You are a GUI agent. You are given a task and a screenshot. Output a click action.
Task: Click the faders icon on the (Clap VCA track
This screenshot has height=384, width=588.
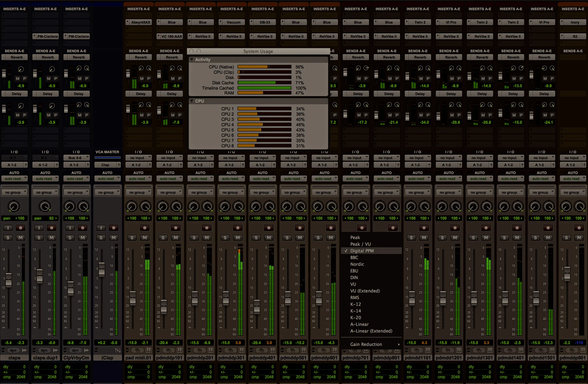click(118, 350)
